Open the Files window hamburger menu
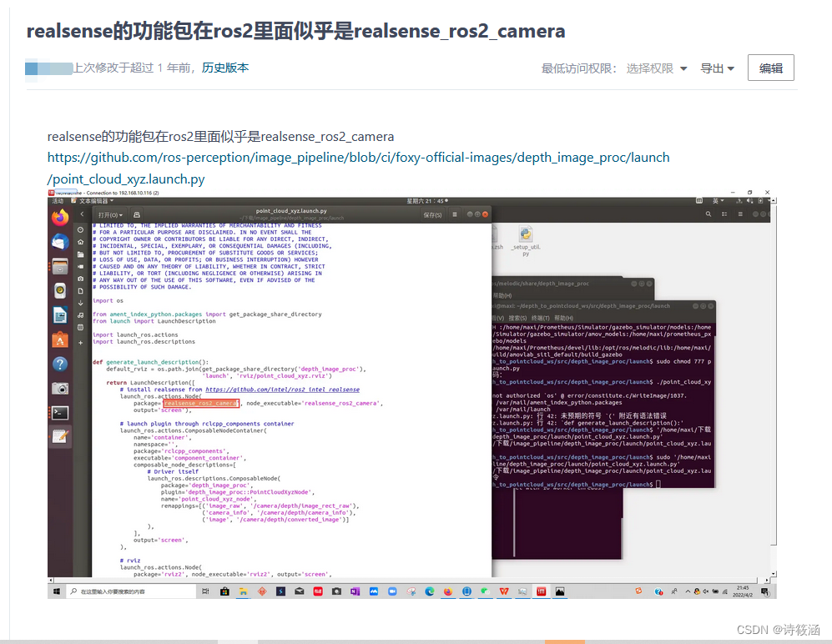The height and width of the screenshot is (644, 832). tap(740, 214)
